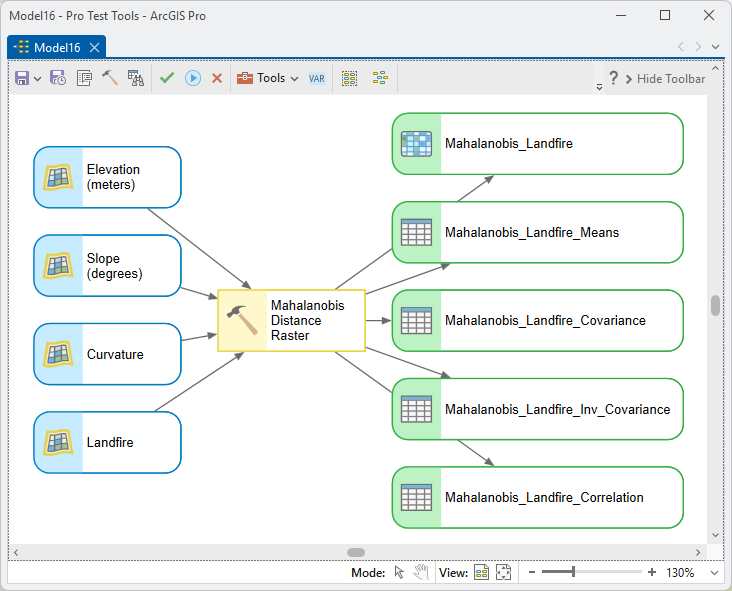Image resolution: width=732 pixels, height=591 pixels.
Task: Click the Save model icon
Action: click(22, 78)
